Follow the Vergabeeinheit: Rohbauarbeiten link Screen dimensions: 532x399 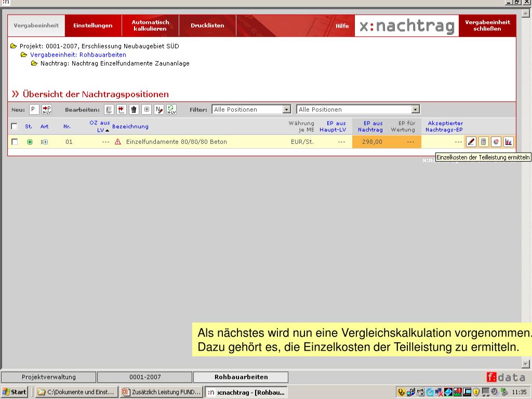(x=78, y=55)
